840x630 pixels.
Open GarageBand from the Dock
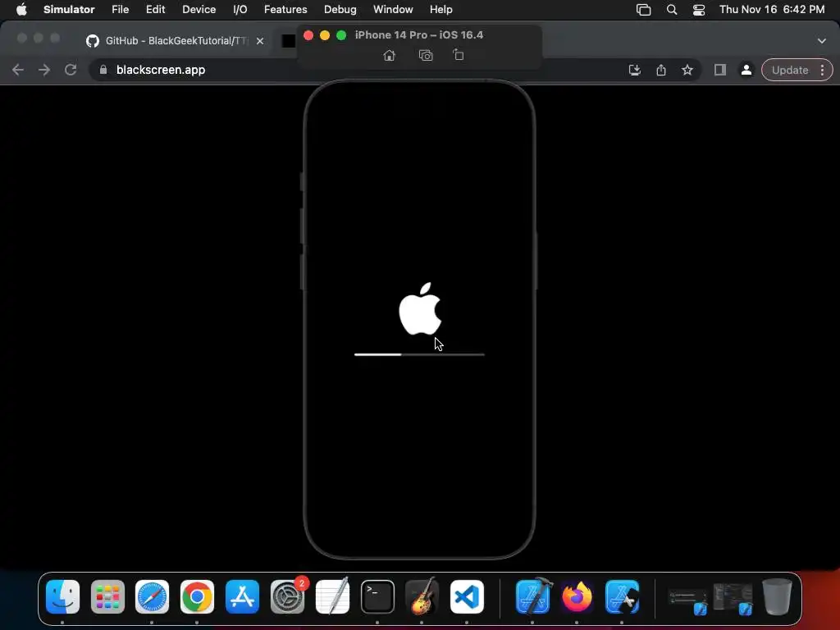tap(422, 596)
